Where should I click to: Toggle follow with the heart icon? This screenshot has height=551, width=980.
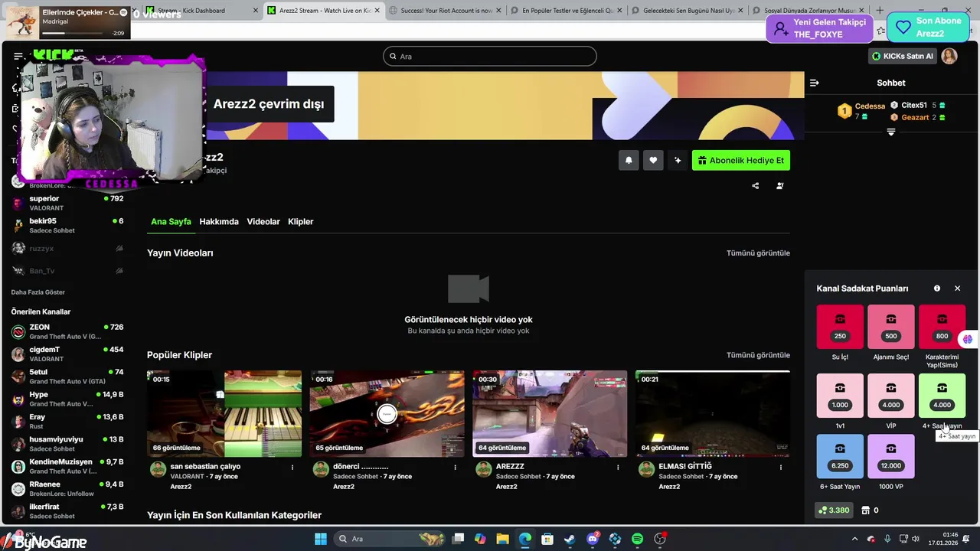tap(653, 160)
